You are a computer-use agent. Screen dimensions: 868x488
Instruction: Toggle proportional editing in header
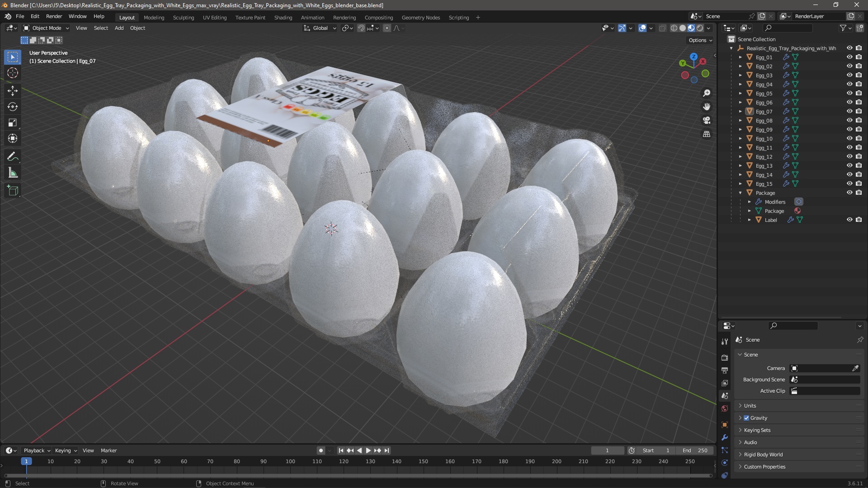[x=387, y=28]
